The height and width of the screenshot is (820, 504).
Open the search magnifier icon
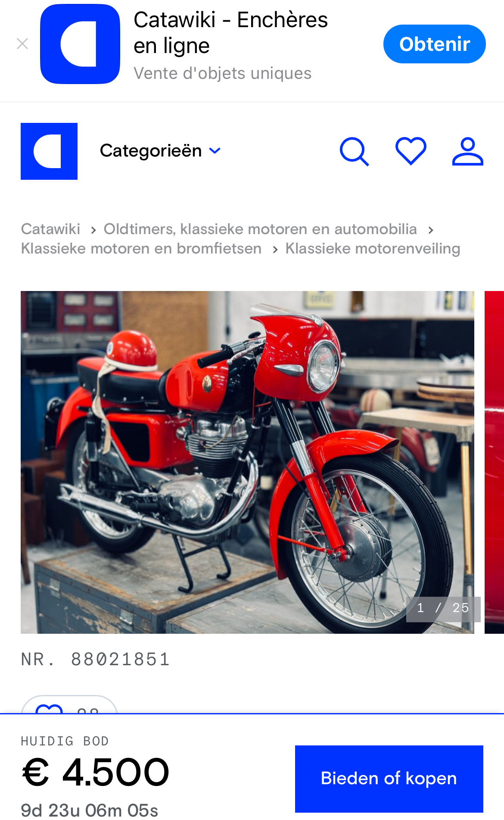[354, 151]
